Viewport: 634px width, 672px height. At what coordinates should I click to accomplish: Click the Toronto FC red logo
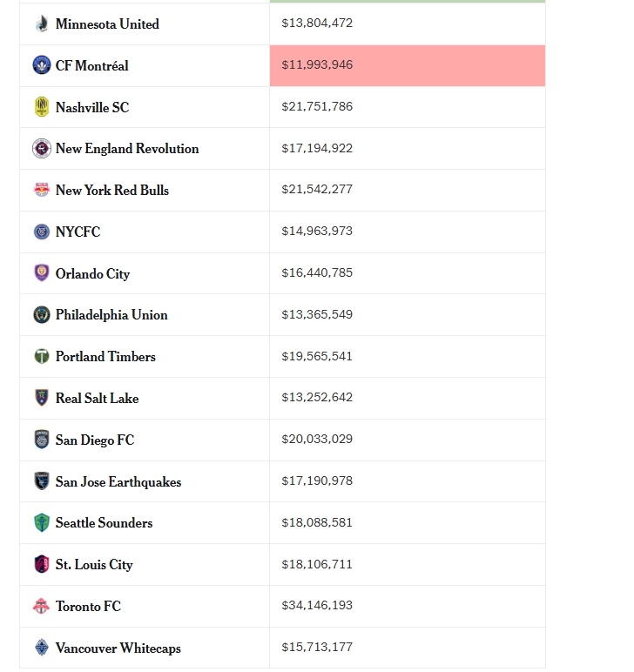click(42, 607)
